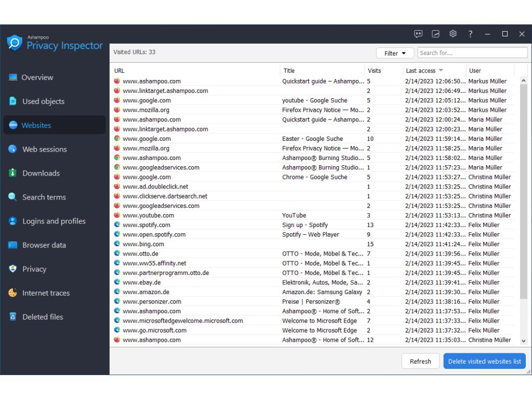Click the Downloads icon in sidebar
Screen dimensions: 532x399
point(13,173)
